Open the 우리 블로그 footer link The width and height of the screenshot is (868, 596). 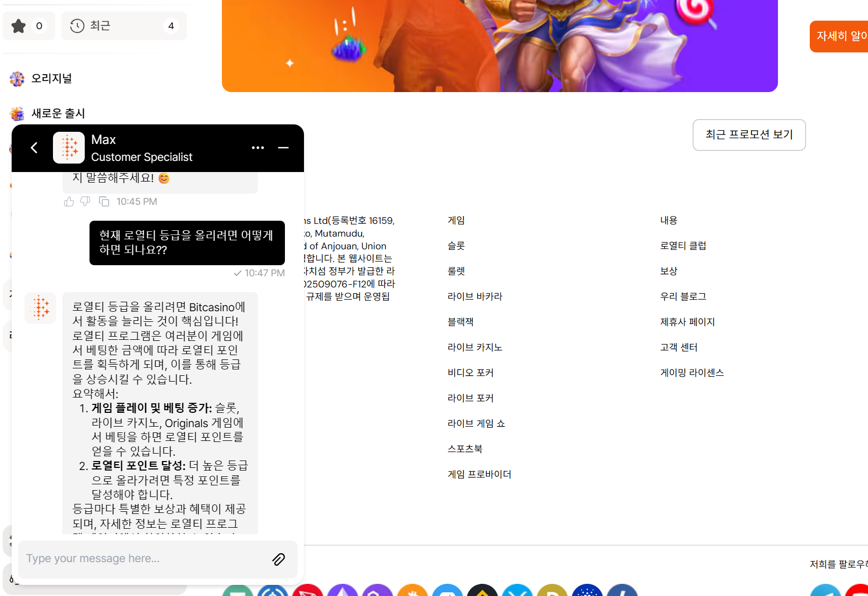[x=683, y=296]
